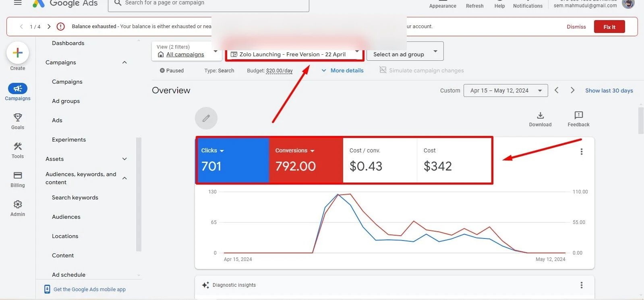Open Content in the side menu
The image size is (644, 300).
coord(63,255)
